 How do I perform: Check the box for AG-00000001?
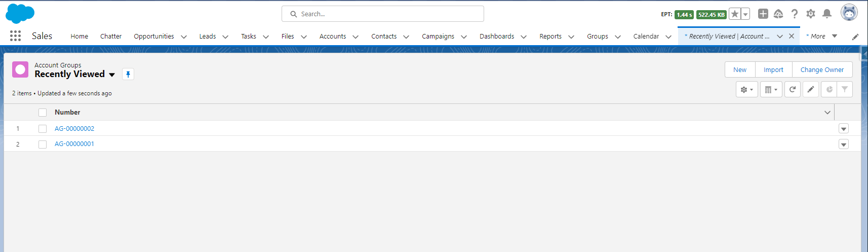point(43,145)
